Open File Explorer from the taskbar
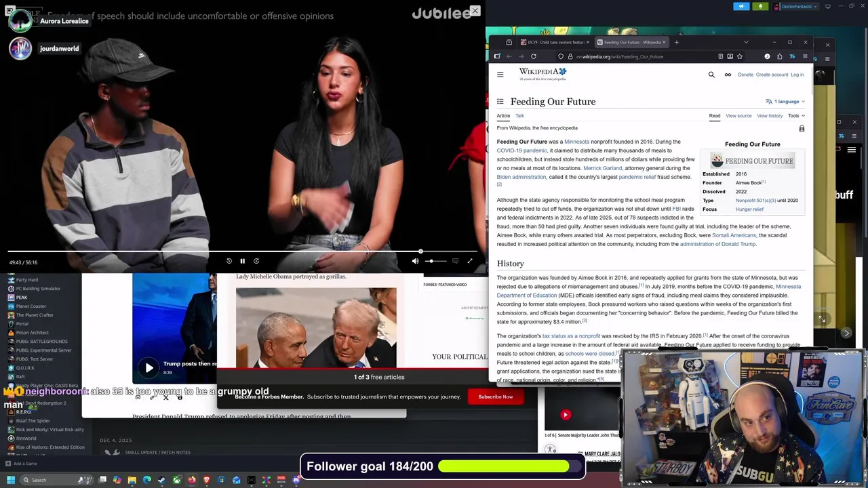Image resolution: width=868 pixels, height=488 pixels. [132, 480]
